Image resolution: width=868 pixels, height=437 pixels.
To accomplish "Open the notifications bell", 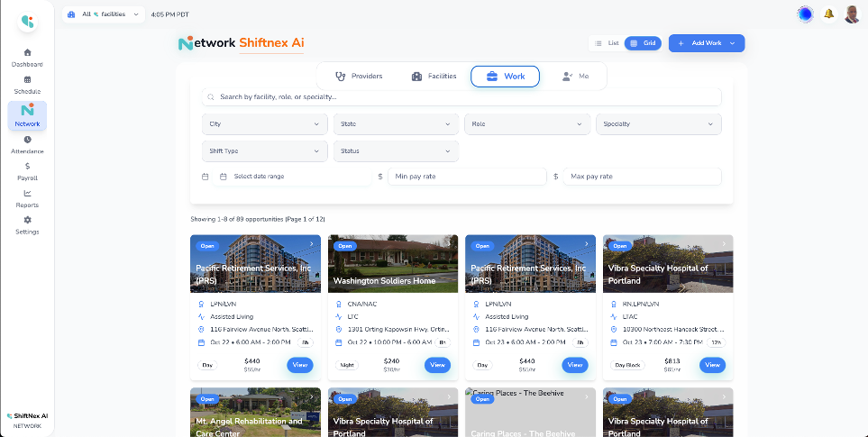I will 828,14.
